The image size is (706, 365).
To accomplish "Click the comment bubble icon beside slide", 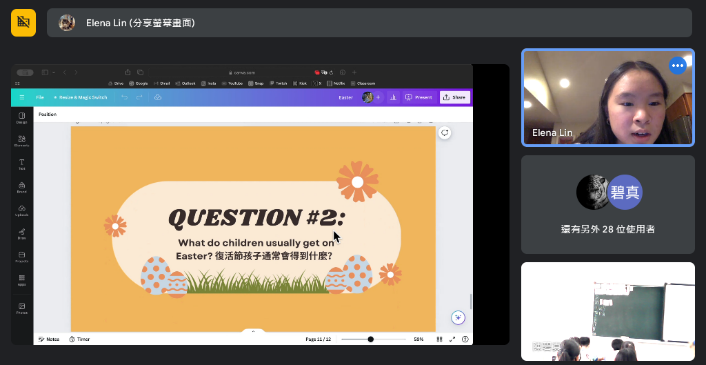I will coord(445,133).
